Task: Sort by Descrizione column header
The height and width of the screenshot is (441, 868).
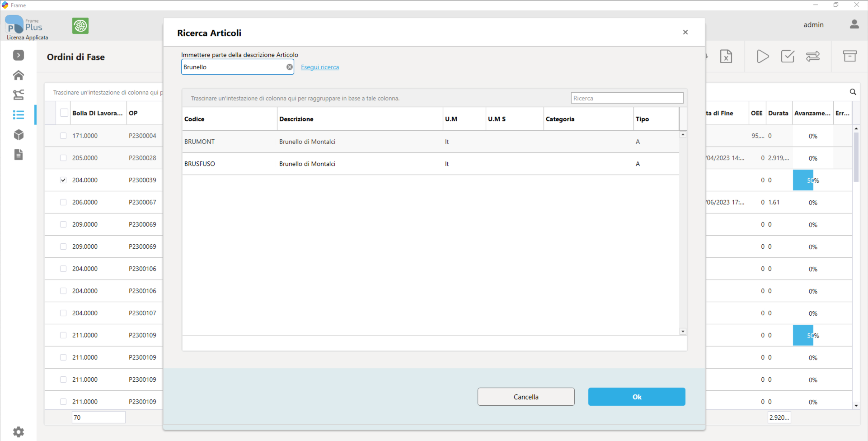Action: 360,119
